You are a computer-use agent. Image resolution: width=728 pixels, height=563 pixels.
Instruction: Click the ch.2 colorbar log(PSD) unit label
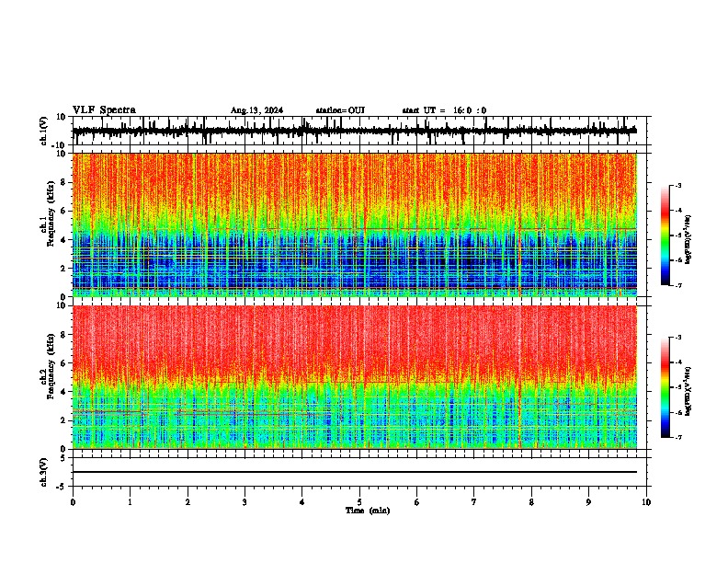[688, 391]
